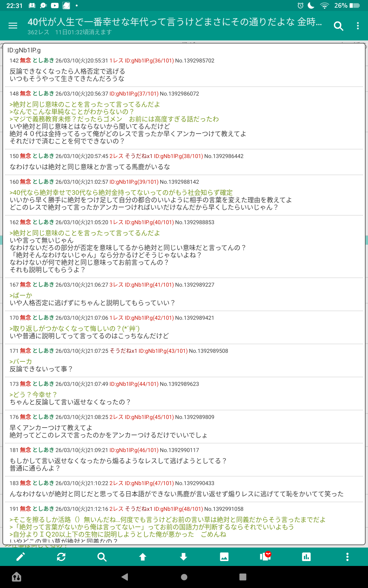This screenshot has height=588, width=368.
Task: Open the hamburger navigation menu
Action: pos(13,26)
